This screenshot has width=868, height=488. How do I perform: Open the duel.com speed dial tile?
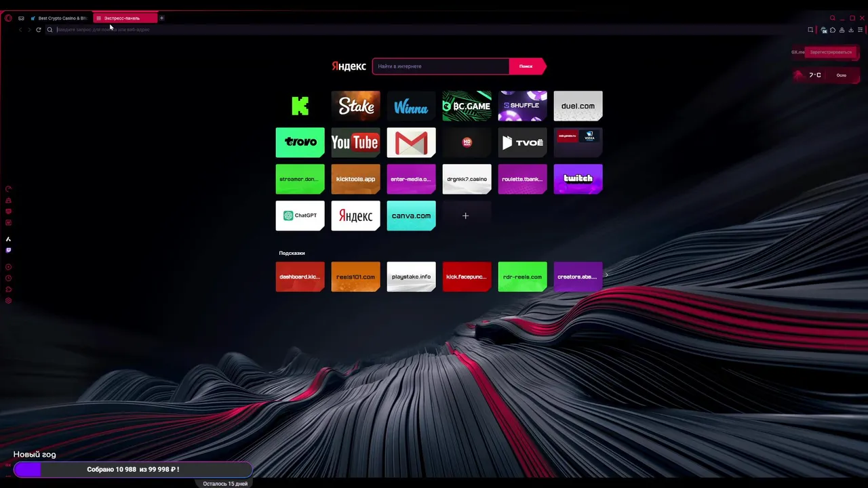(578, 106)
